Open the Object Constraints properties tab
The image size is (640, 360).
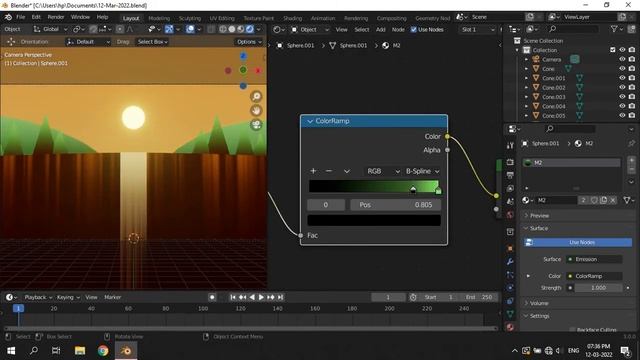(x=510, y=301)
